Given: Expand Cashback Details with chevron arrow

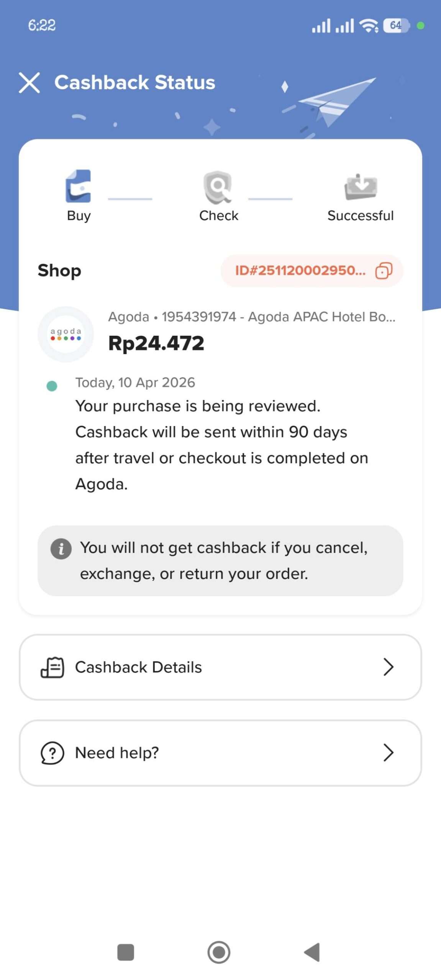Looking at the screenshot, I should point(389,667).
